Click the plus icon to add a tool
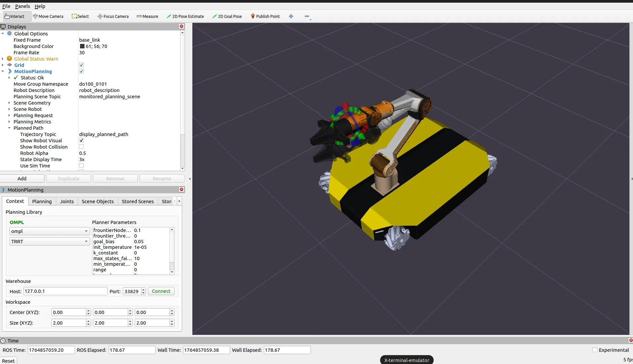The image size is (633, 364). point(291,16)
